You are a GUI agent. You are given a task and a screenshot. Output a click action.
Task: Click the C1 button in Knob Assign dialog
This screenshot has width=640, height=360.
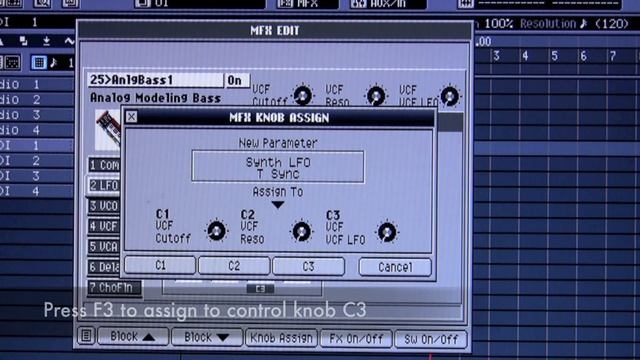pyautogui.click(x=160, y=266)
